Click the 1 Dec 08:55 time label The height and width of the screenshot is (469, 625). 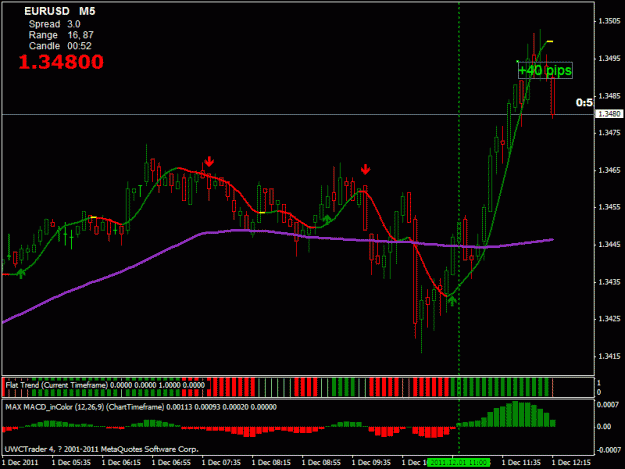[321, 463]
